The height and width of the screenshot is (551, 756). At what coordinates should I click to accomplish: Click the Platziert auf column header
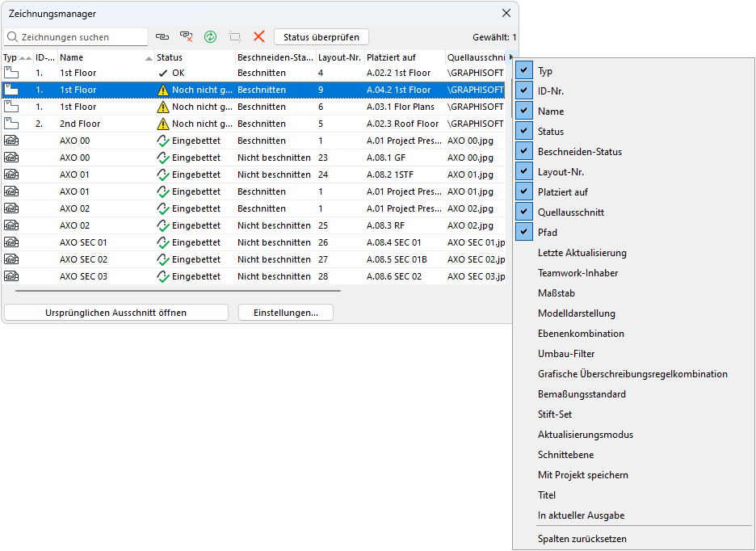405,57
